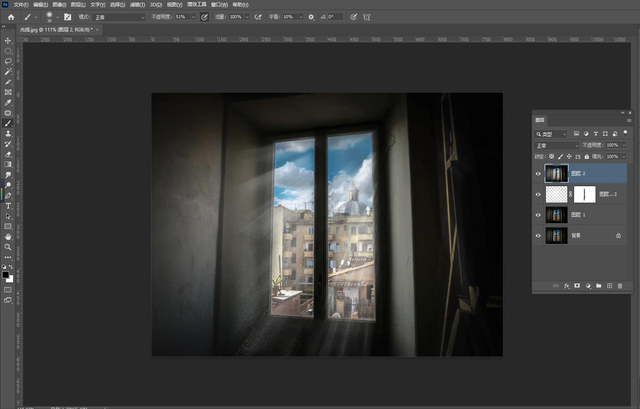
Task: Select the Hand tool
Action: point(8,237)
